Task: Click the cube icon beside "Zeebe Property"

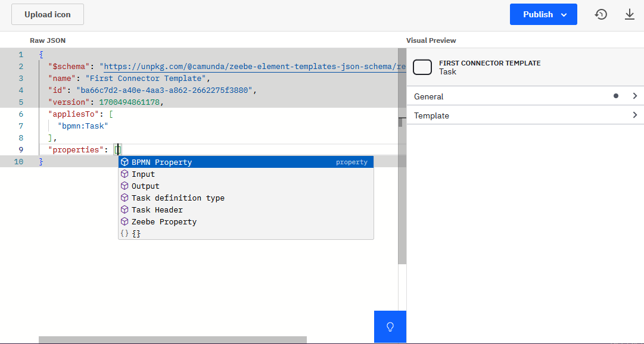Action: click(x=125, y=221)
